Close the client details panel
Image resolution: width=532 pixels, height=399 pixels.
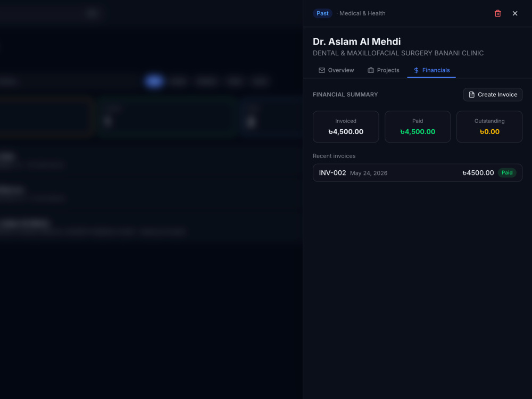coord(514,13)
